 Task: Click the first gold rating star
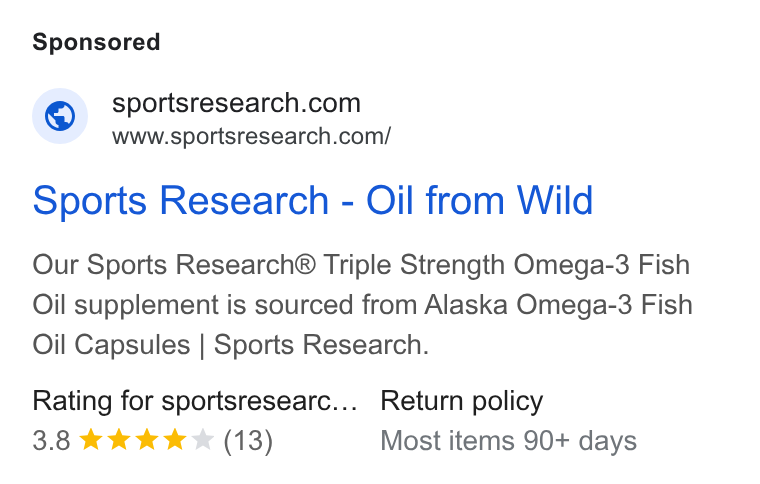[91, 440]
